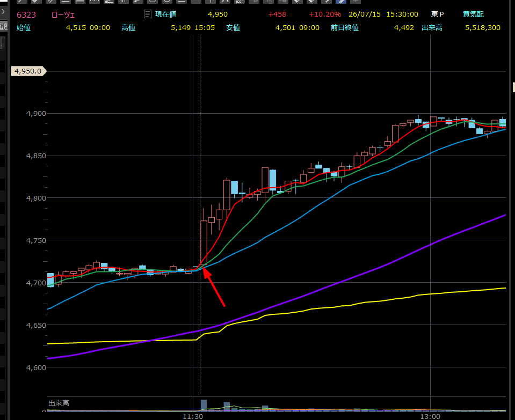
Task: Click the 11:30 time axis label
Action: point(193,416)
